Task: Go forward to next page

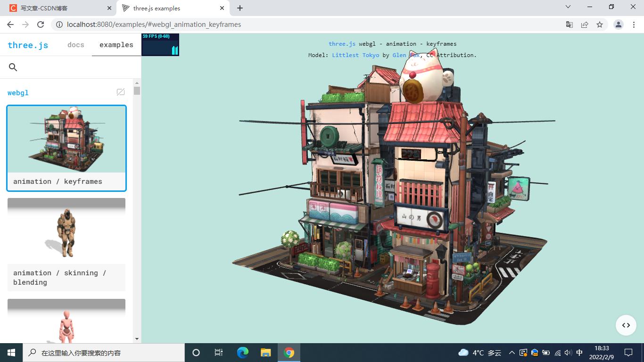Action: point(25,25)
